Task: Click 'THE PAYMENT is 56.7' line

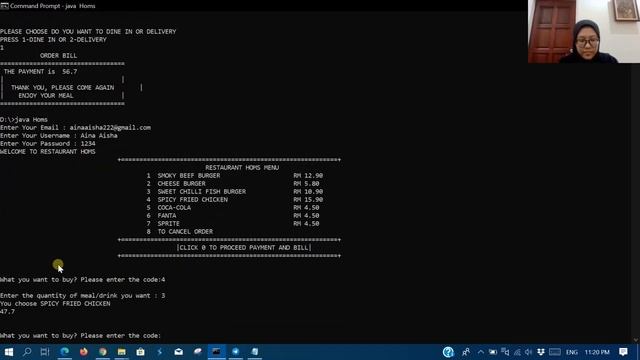Action: point(40,71)
